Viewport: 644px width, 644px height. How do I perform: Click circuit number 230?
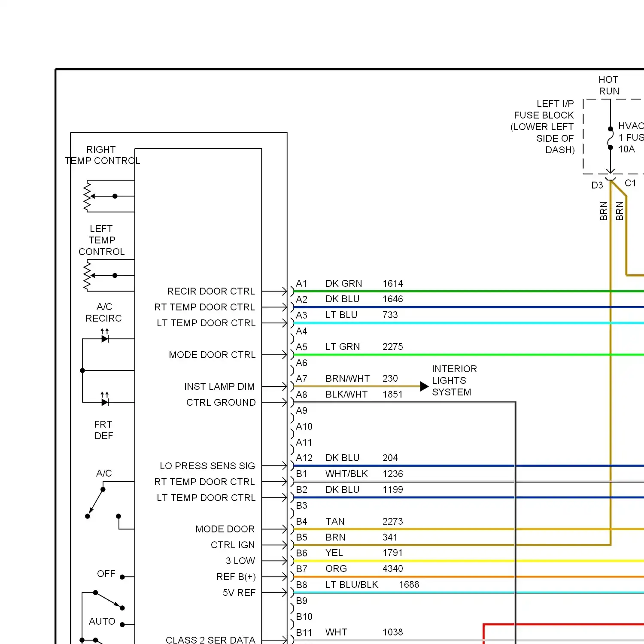(x=390, y=378)
